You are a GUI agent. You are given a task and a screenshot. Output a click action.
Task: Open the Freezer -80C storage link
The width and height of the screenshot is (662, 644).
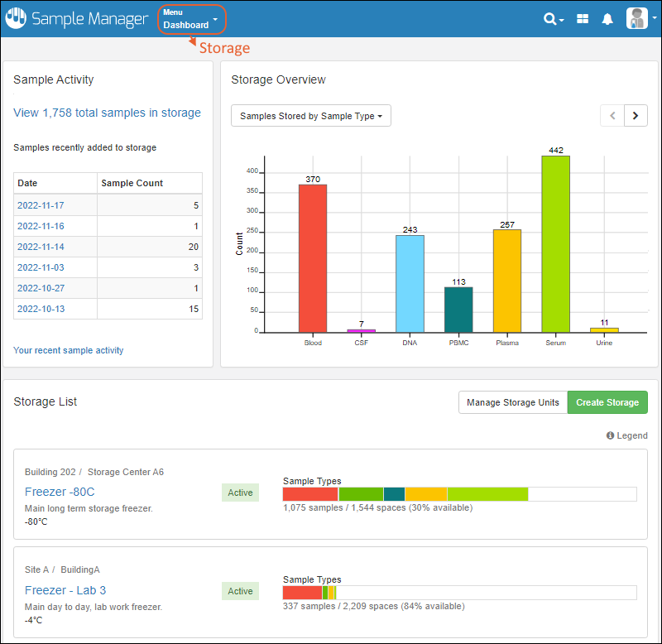click(60, 492)
